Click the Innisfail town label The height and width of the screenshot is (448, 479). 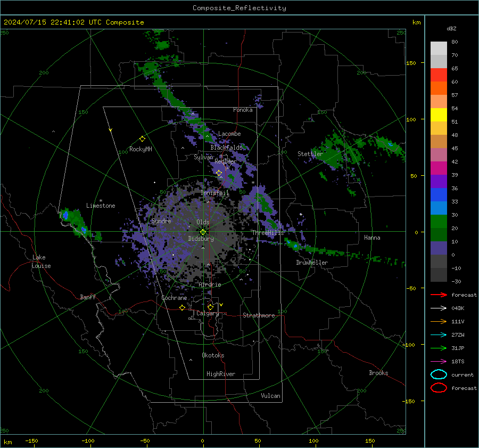pyautogui.click(x=215, y=193)
